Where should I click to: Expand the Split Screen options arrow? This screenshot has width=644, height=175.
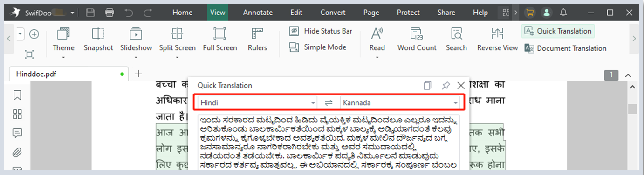pos(177,58)
